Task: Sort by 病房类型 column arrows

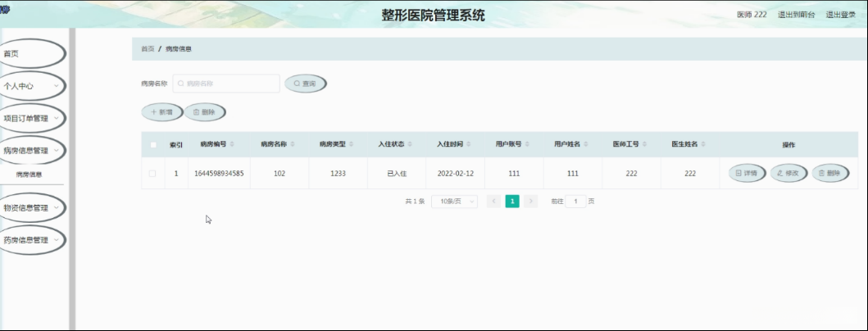Action: [352, 144]
